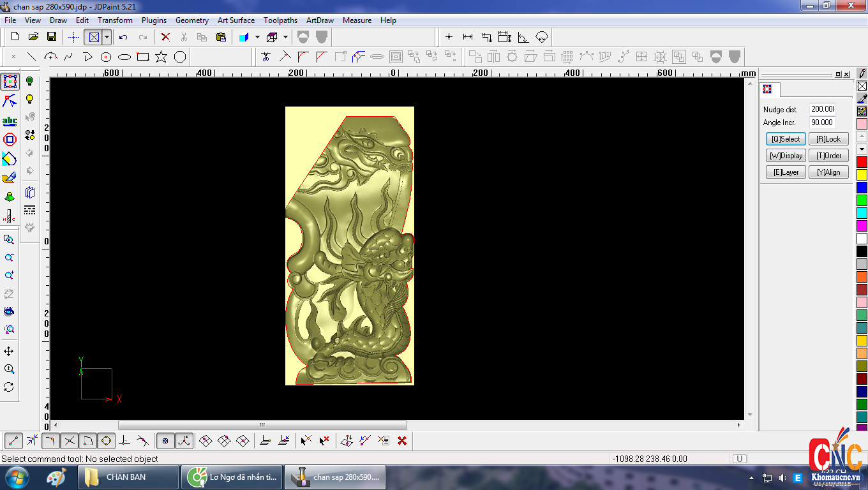Screen dimensions: 868x490
Task: Toggle endpoint snap in bottom toolbar
Action: click(x=14, y=441)
